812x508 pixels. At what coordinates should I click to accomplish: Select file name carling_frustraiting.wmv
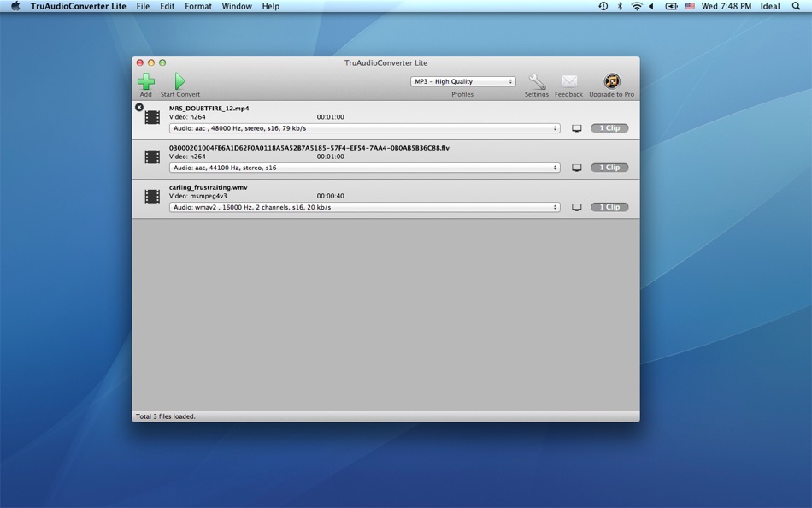[x=209, y=187]
